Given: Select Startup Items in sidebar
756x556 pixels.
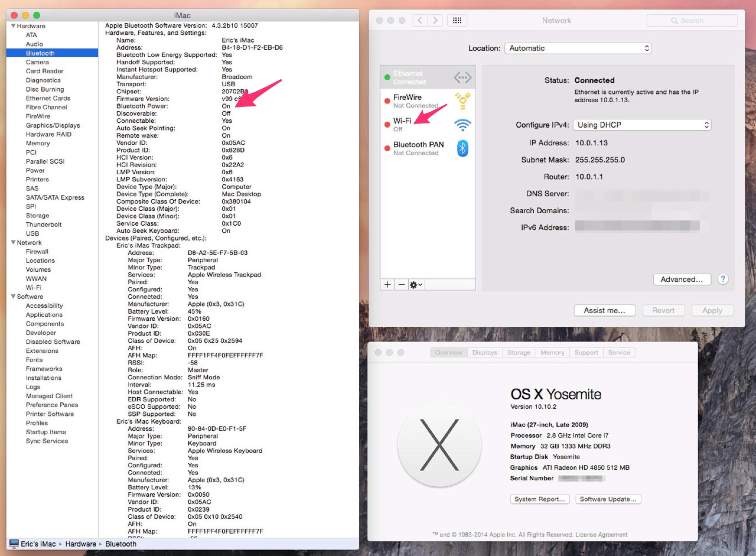Looking at the screenshot, I should tap(46, 432).
